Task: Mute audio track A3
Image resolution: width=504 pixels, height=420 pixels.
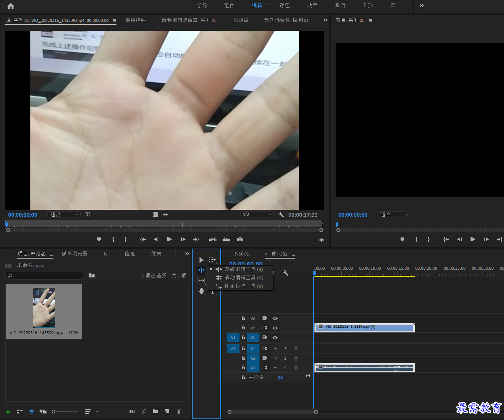Action: point(275,368)
